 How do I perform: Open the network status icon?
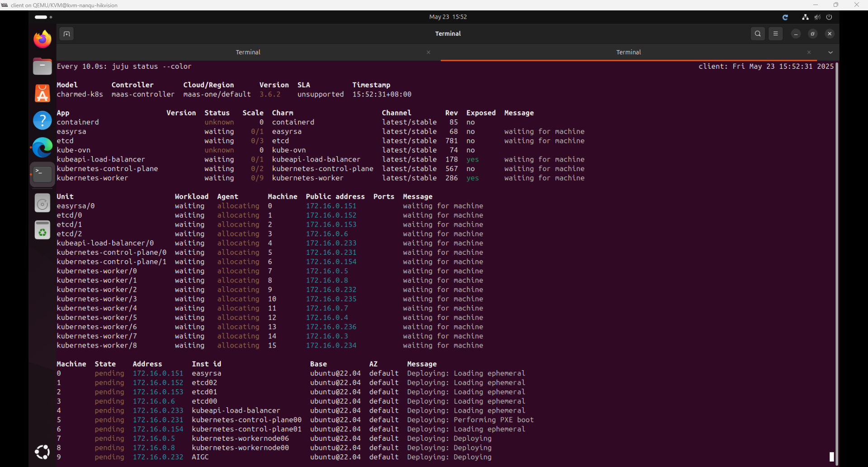[x=805, y=17]
